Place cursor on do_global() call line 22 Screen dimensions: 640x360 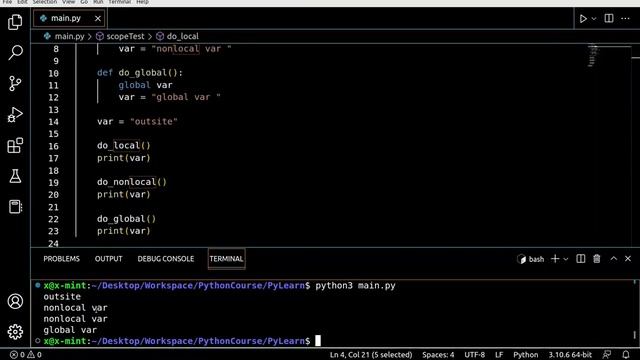click(x=127, y=219)
